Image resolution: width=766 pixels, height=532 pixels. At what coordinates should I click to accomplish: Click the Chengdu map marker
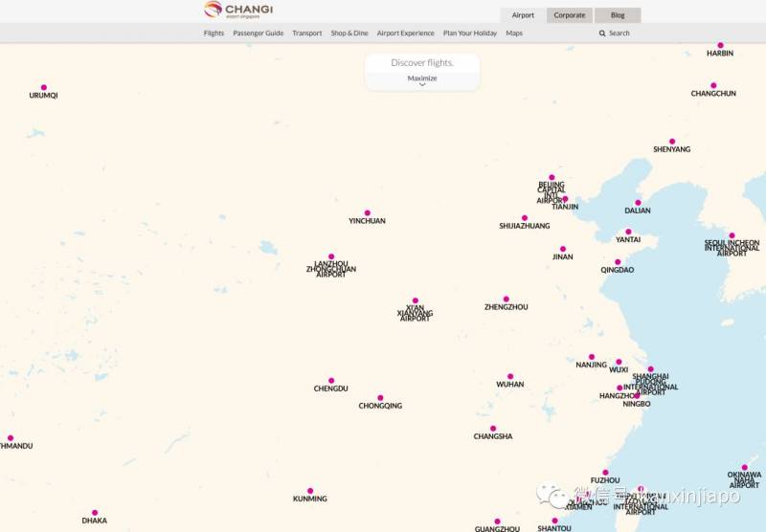point(331,380)
